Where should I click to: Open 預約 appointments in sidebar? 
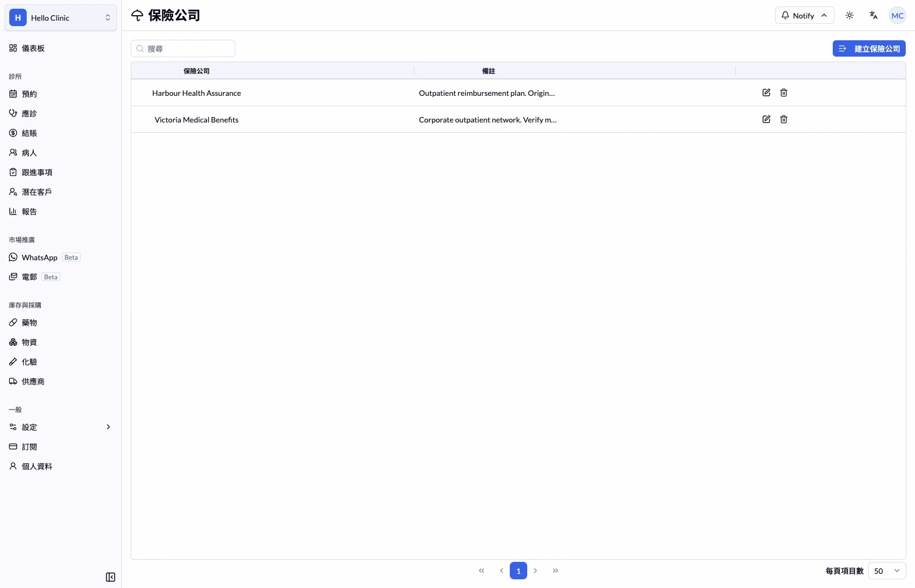(60, 94)
